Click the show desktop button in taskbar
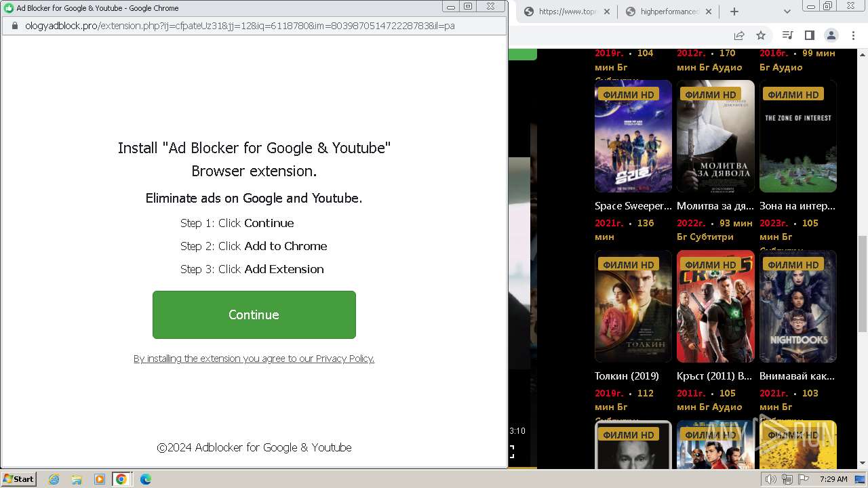This screenshot has width=868, height=488. tap(860, 479)
